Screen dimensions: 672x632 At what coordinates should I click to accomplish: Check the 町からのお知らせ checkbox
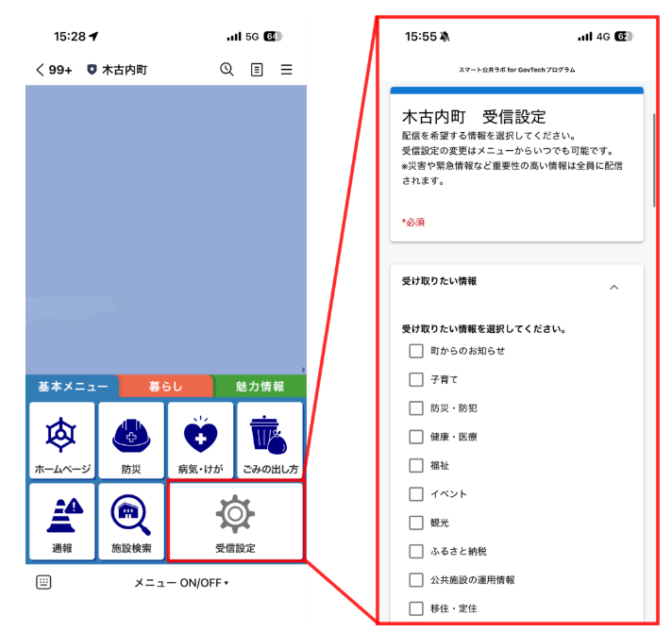pyautogui.click(x=415, y=351)
